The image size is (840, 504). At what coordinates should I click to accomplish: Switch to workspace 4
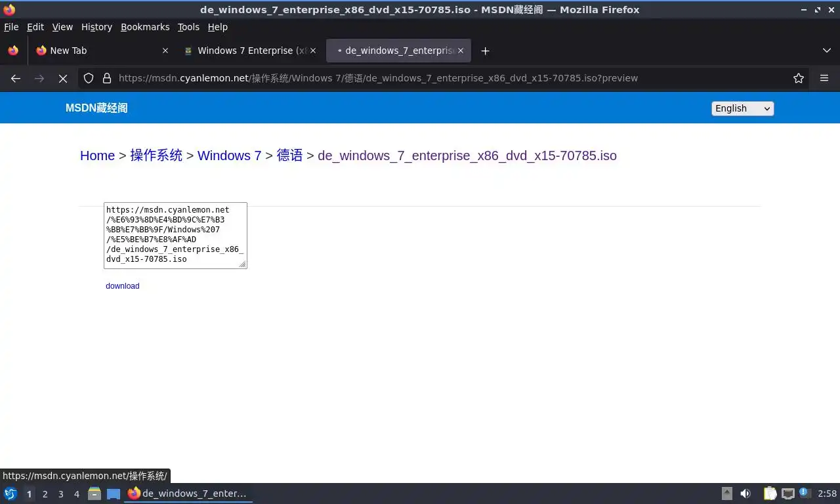tap(77, 494)
